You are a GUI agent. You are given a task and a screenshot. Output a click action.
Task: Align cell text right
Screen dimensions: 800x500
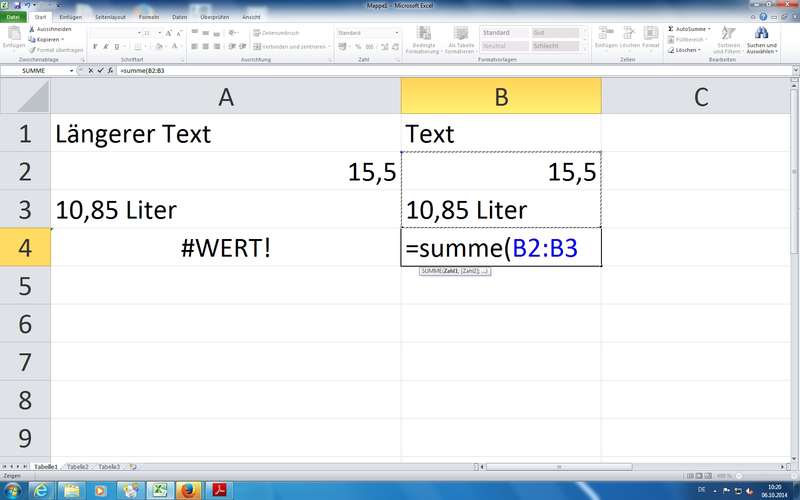(217, 46)
